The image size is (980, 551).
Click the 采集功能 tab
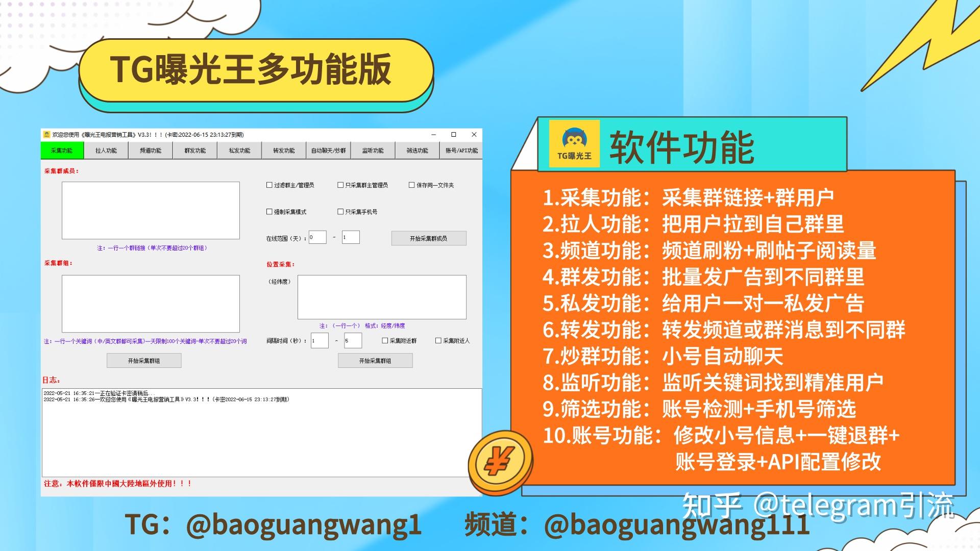62,151
